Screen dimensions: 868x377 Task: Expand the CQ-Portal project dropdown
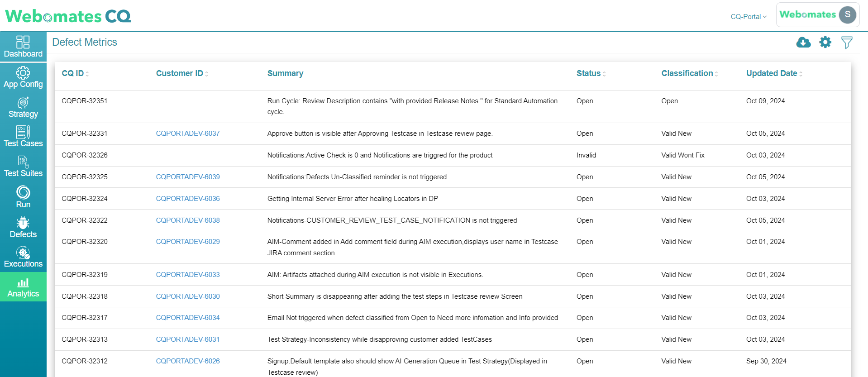(749, 17)
